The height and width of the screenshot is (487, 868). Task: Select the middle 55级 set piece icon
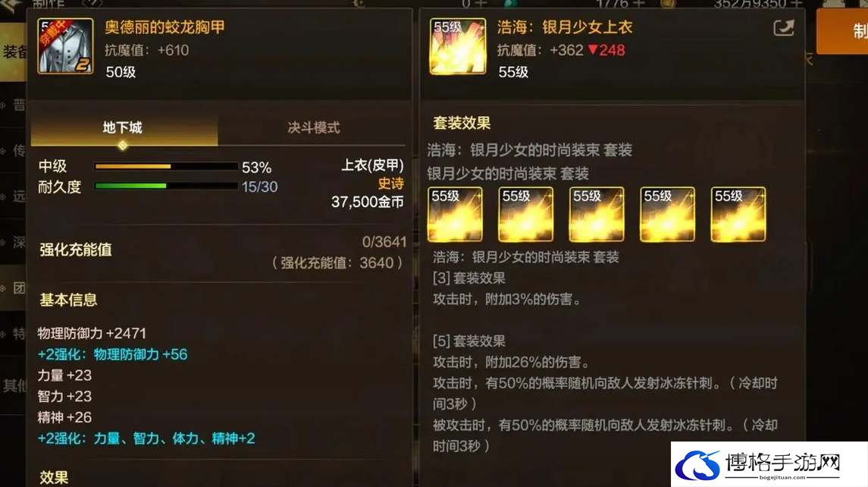(597, 215)
